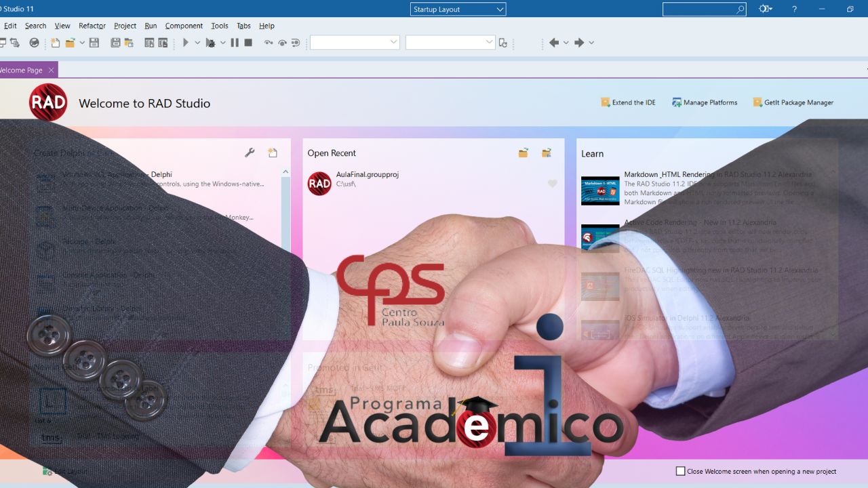Click the Stop program toolbar icon
This screenshot has width=868, height=488.
[248, 43]
